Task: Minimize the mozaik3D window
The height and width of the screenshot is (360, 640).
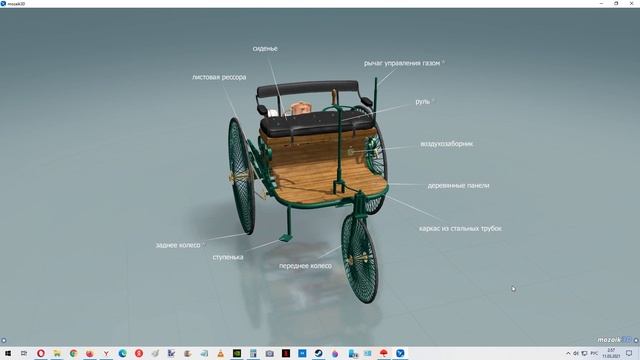Action: coord(601,3)
